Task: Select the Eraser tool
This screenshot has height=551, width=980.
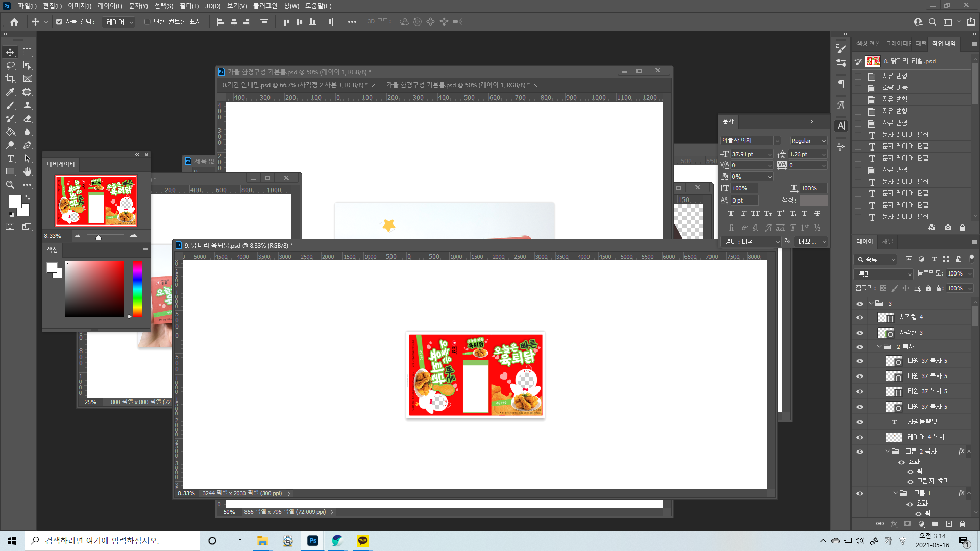Action: (x=28, y=118)
